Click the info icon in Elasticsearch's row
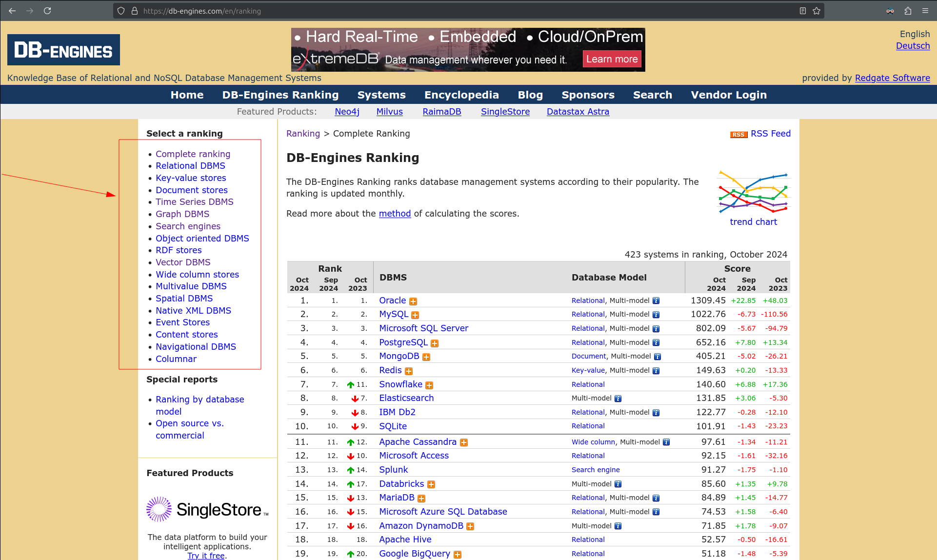This screenshot has height=560, width=937. (618, 399)
